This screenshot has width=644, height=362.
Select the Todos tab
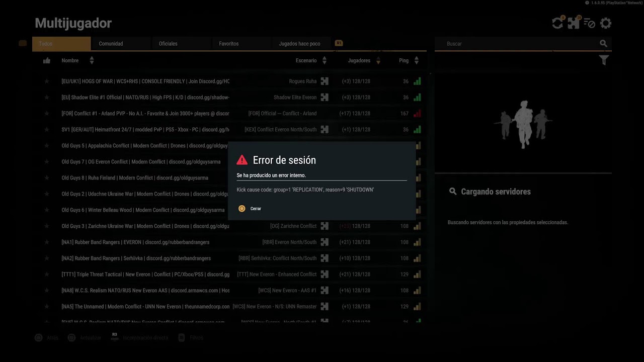point(61,44)
